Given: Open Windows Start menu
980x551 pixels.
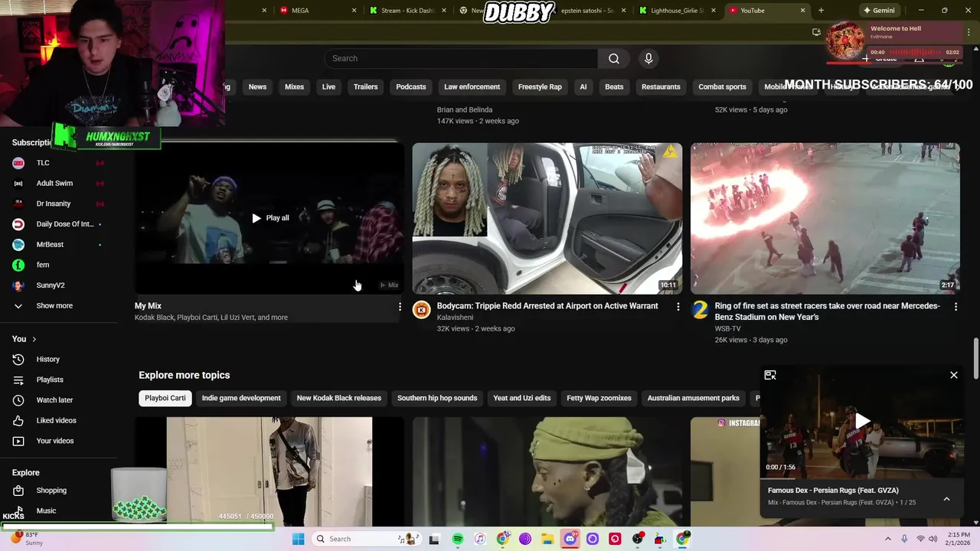Looking at the screenshot, I should [x=298, y=539].
